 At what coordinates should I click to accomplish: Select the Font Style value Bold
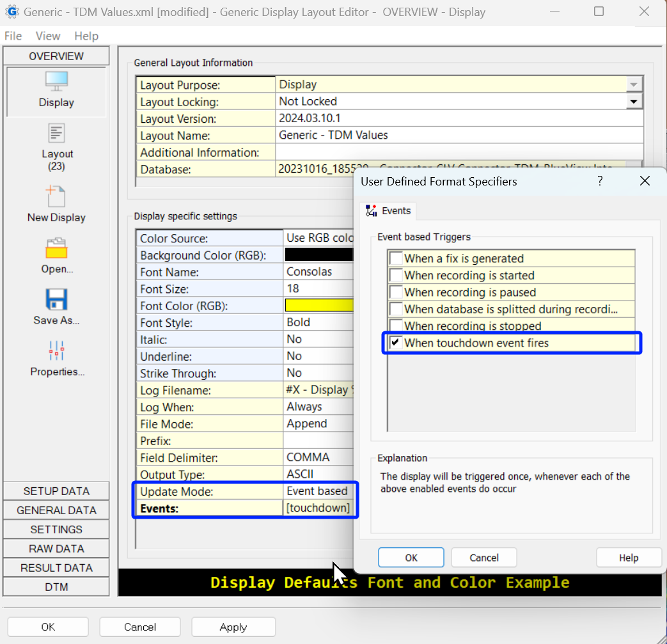[x=318, y=322]
